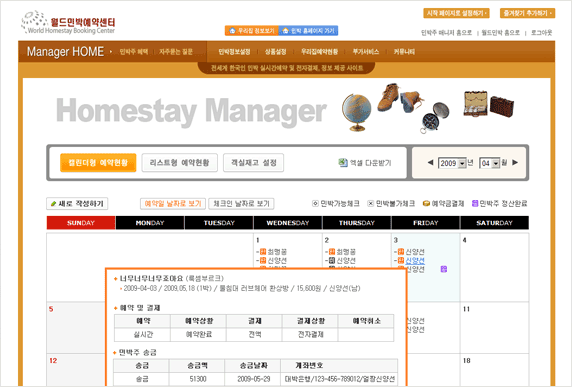
Task: Click pencil icon on 새로 작성하기
Action: (x=53, y=204)
